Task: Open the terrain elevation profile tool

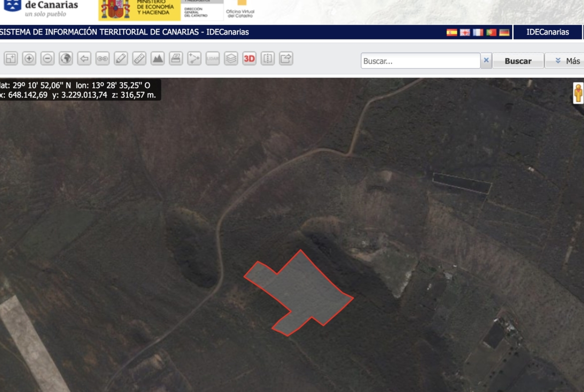Action: [x=158, y=58]
